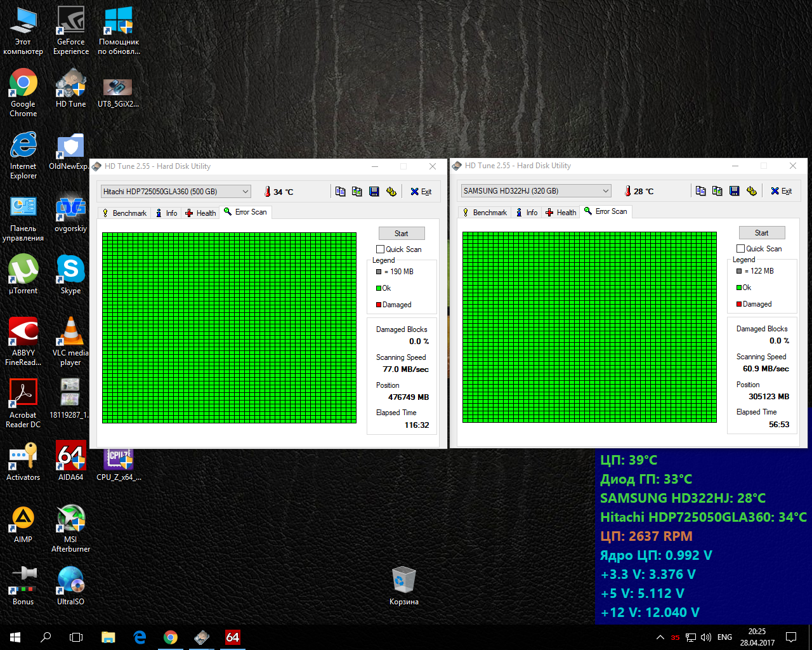Select the Этот компьютер desktop icon
The height and width of the screenshot is (650, 812).
click(23, 31)
